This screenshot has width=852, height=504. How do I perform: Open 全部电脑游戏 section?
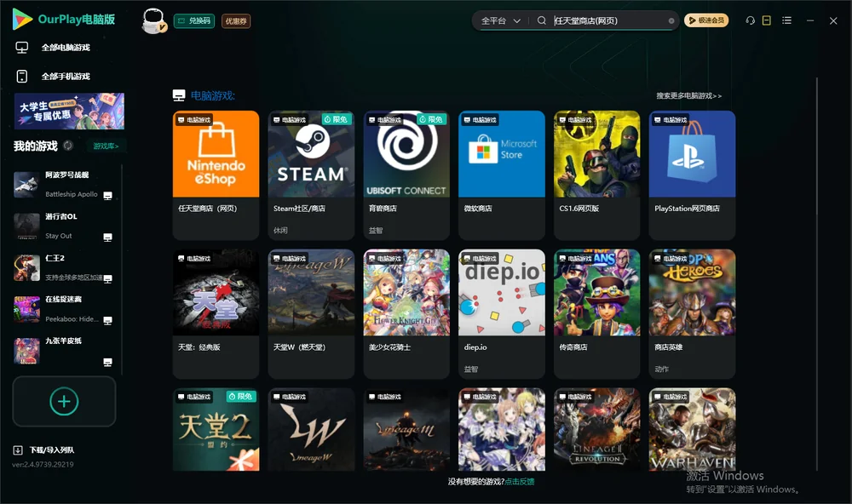[x=53, y=48]
